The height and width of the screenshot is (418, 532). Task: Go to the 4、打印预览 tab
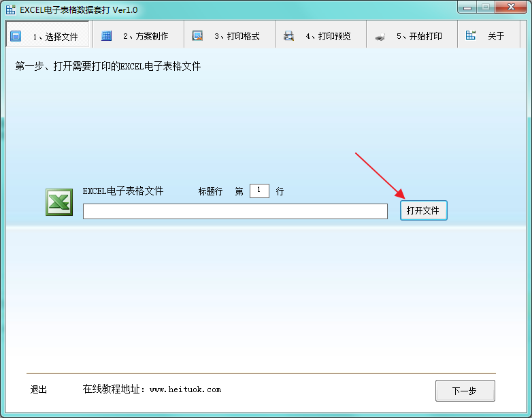321,34
